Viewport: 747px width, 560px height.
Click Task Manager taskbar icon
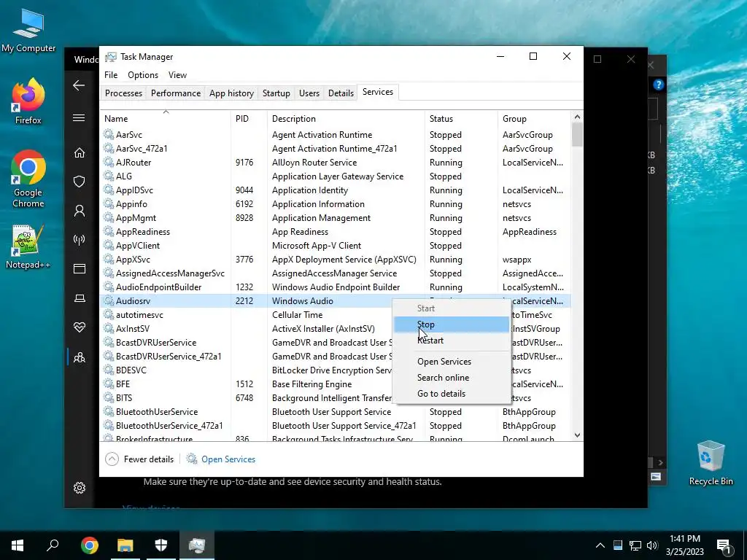pos(197,545)
